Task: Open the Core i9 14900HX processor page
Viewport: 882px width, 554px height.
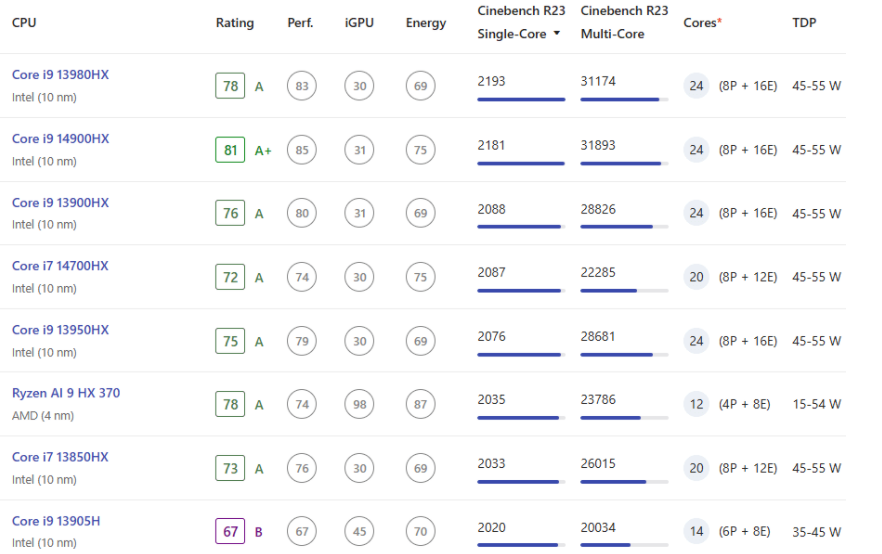Action: pyautogui.click(x=60, y=139)
